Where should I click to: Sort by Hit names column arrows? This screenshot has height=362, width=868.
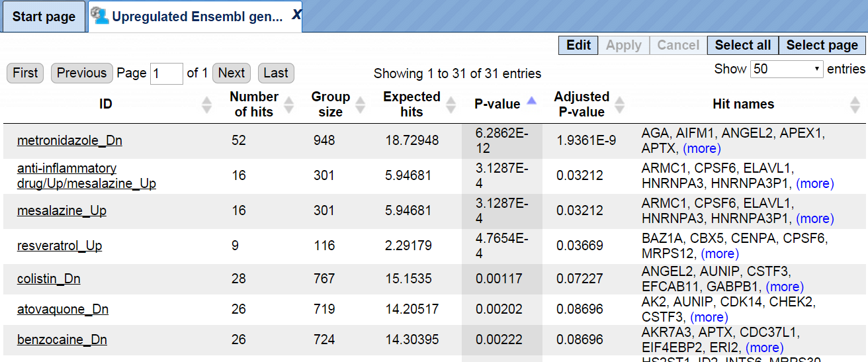(855, 105)
